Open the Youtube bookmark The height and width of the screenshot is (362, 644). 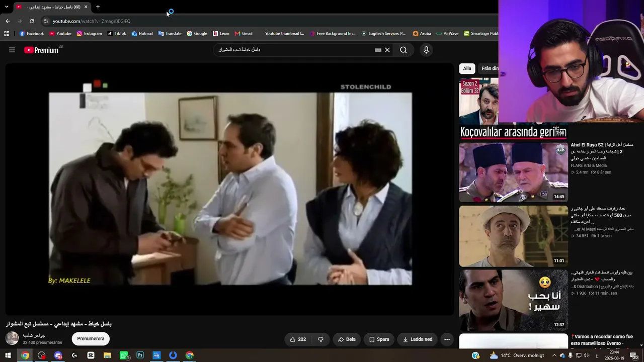[x=60, y=34]
